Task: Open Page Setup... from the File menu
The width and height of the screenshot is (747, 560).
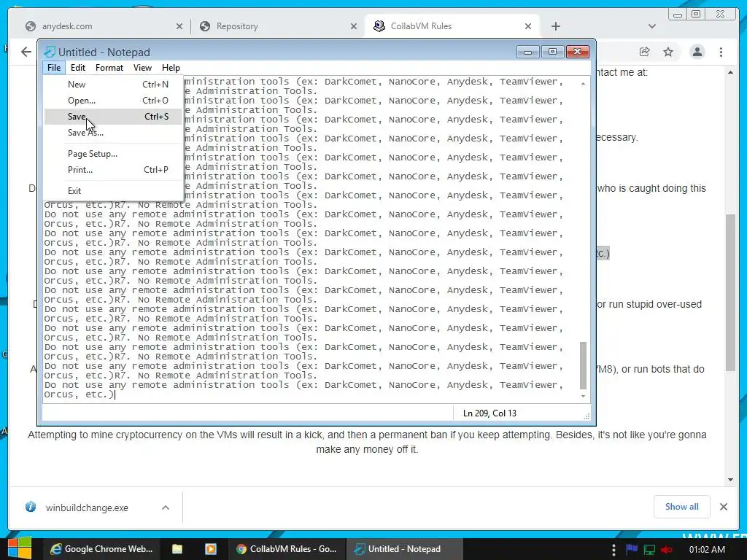Action: [x=113, y=153]
